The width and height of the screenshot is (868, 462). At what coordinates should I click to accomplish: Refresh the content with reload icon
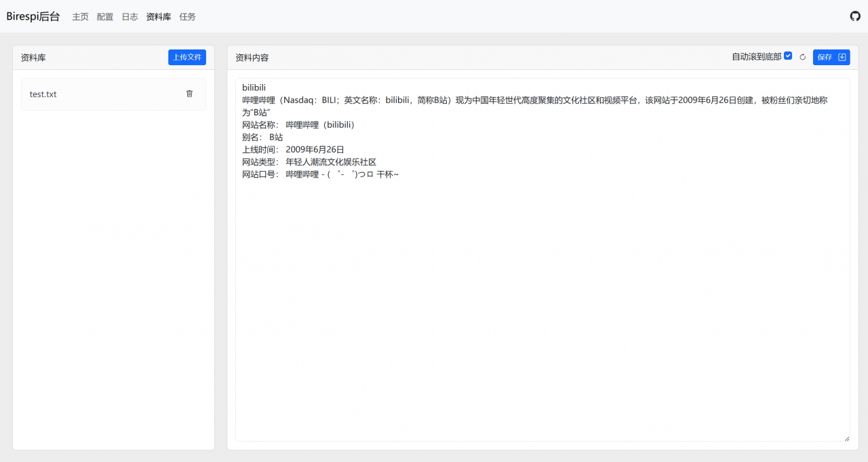[803, 57]
